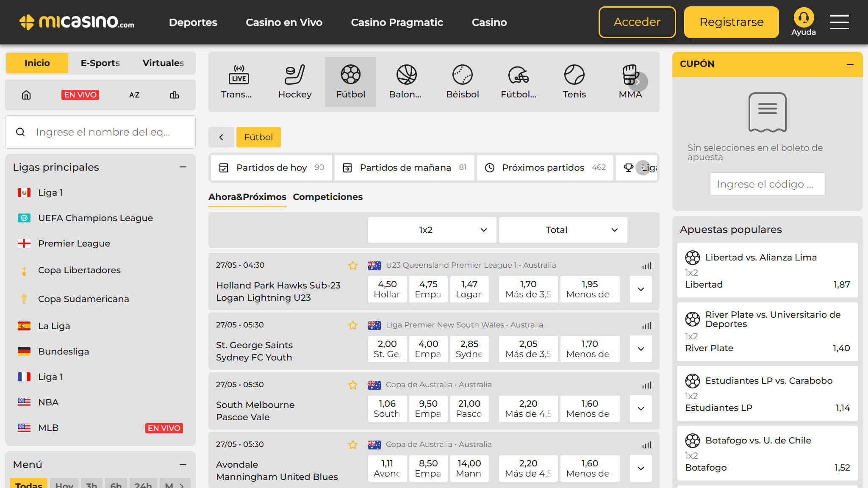Click the Acceder login button
The image size is (868, 488).
pyautogui.click(x=637, y=22)
